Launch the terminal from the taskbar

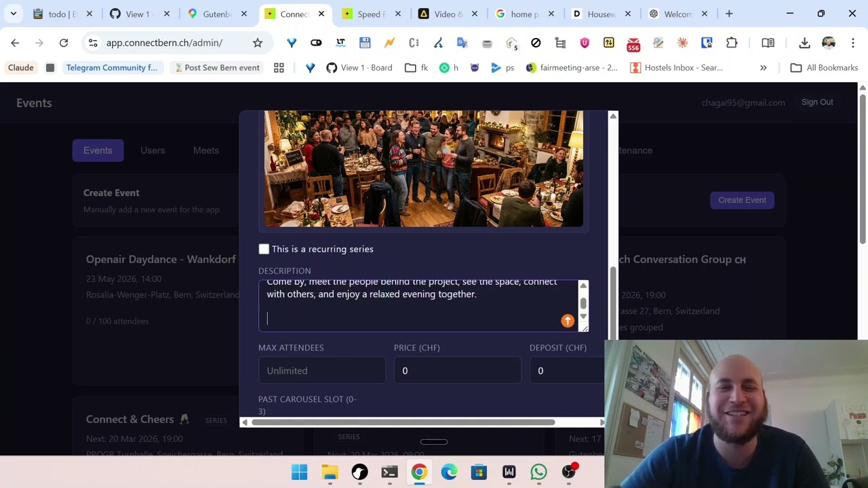[x=389, y=472]
